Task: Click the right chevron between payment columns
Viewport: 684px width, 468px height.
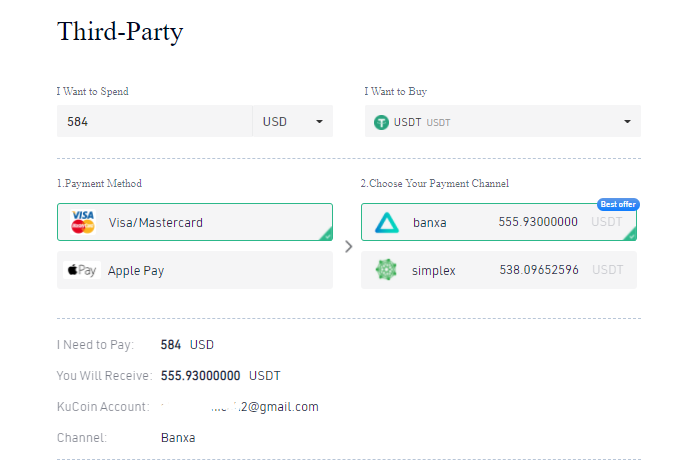Action: point(348,246)
